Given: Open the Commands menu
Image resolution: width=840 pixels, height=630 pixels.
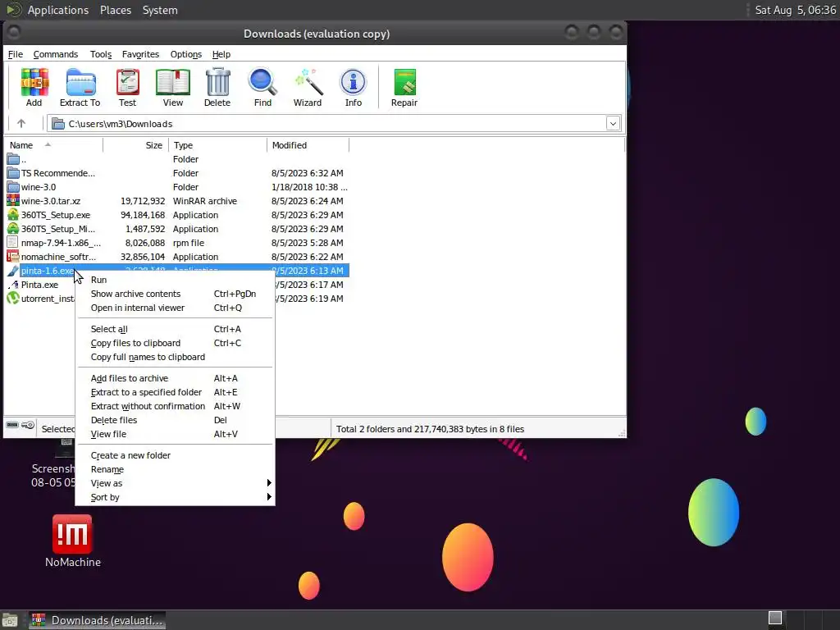Looking at the screenshot, I should pos(55,54).
